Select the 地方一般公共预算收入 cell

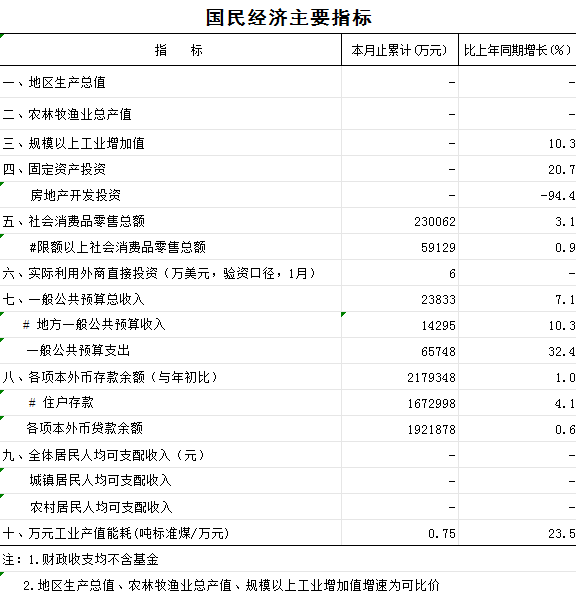tap(171, 325)
